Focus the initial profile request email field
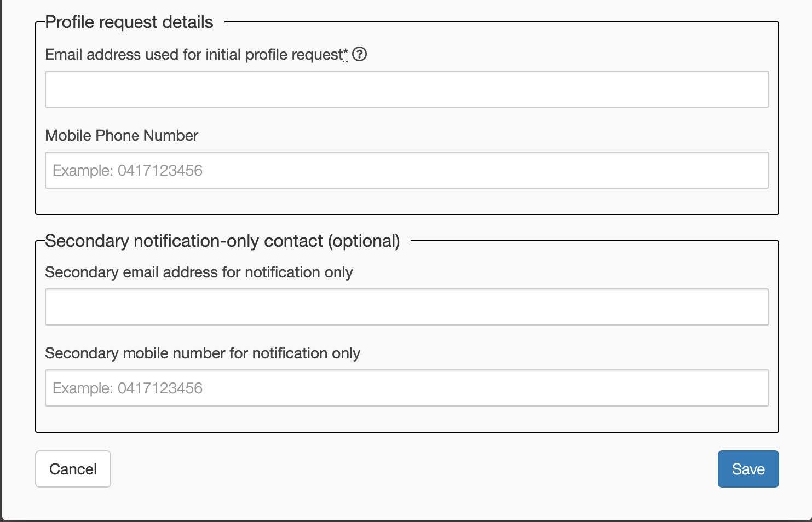 407,89
